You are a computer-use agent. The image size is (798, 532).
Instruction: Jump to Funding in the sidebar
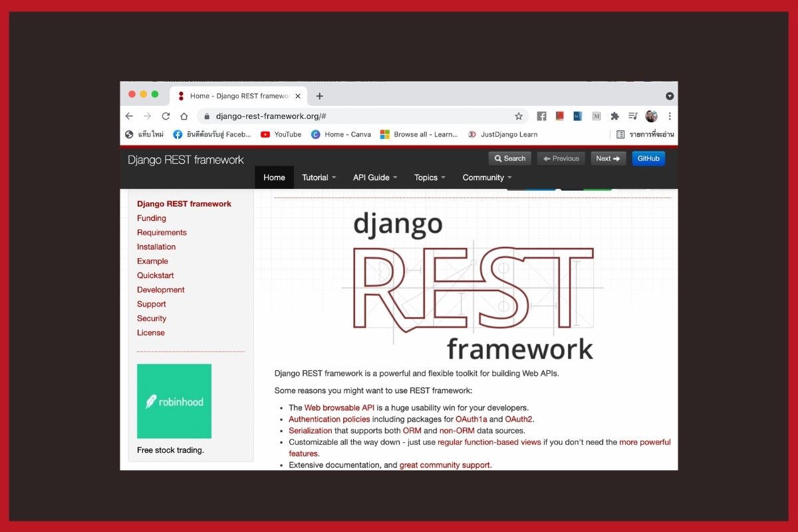tap(152, 218)
